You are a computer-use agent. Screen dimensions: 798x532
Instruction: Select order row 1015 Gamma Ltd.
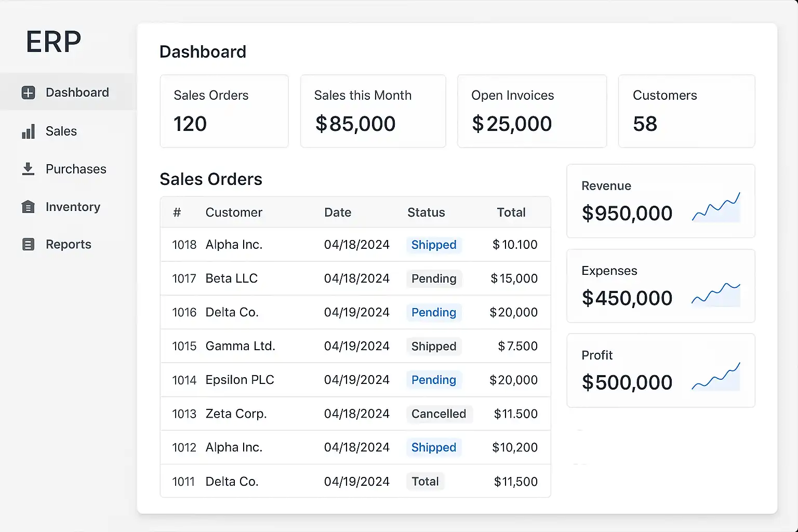[x=355, y=346]
